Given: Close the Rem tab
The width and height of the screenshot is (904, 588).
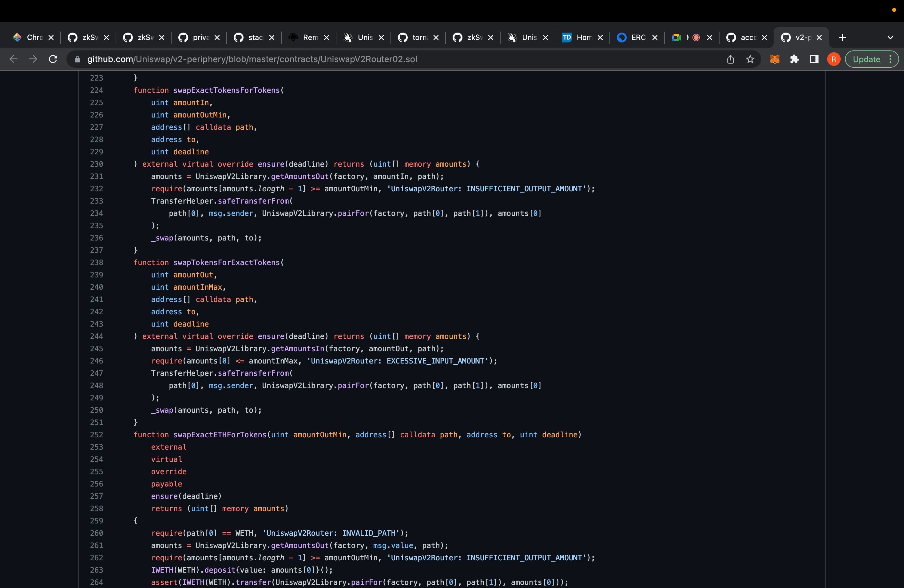Looking at the screenshot, I should [x=327, y=38].
